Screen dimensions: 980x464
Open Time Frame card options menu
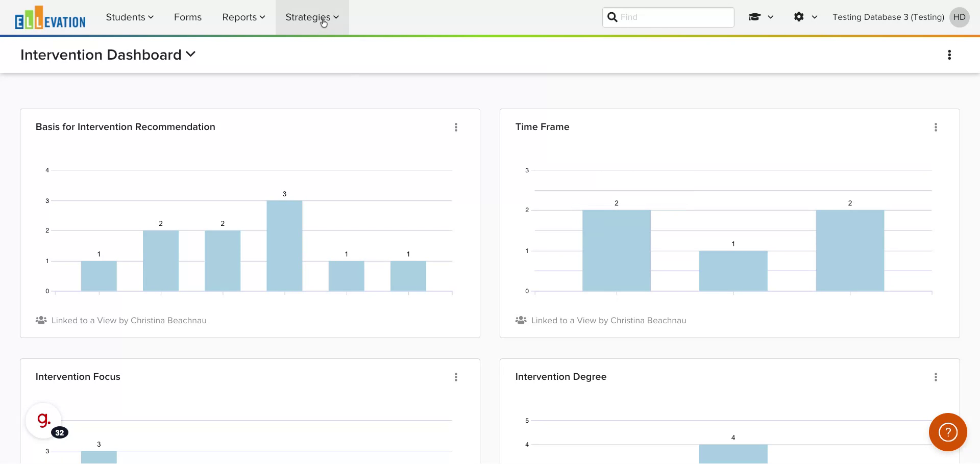pyautogui.click(x=935, y=127)
